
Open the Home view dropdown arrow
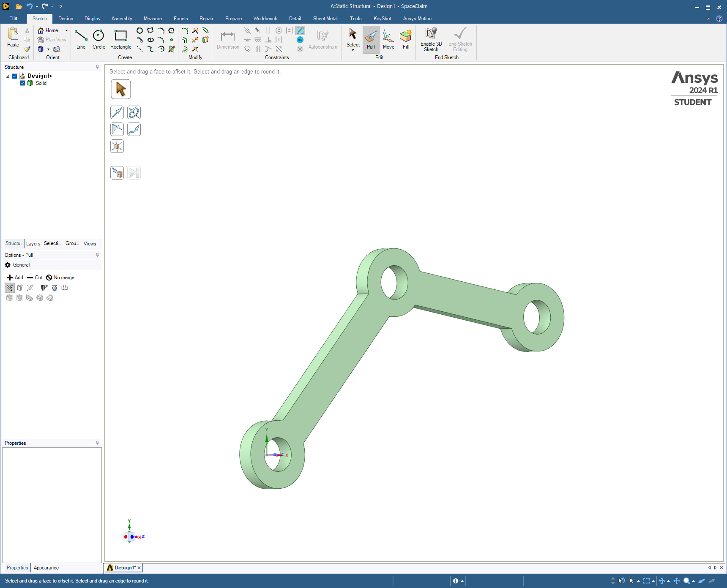[x=66, y=30]
